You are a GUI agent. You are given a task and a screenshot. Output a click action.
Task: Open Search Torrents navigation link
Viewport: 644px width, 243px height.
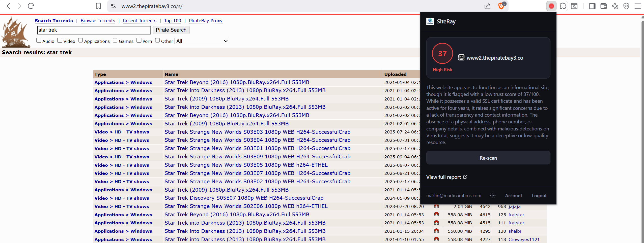pyautogui.click(x=54, y=21)
